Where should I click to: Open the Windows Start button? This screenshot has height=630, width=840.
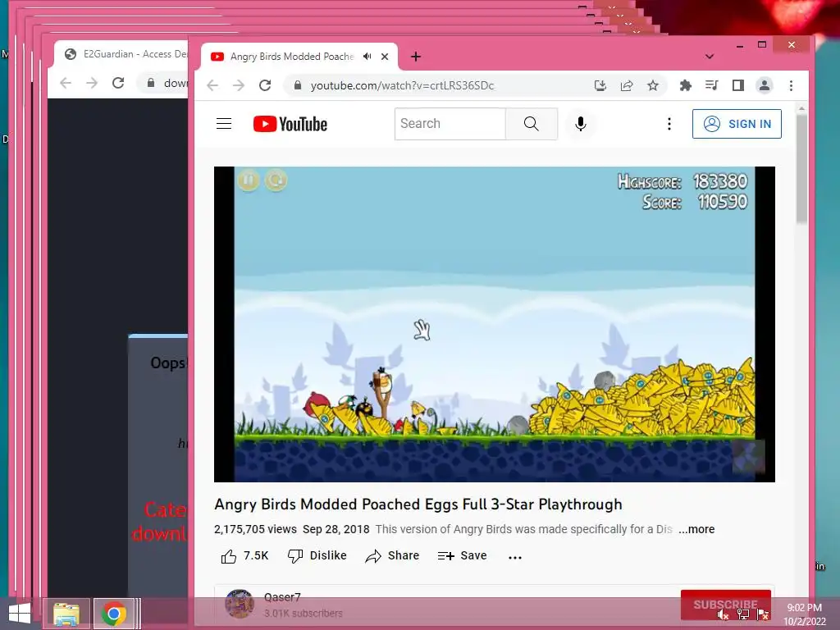[20, 614]
